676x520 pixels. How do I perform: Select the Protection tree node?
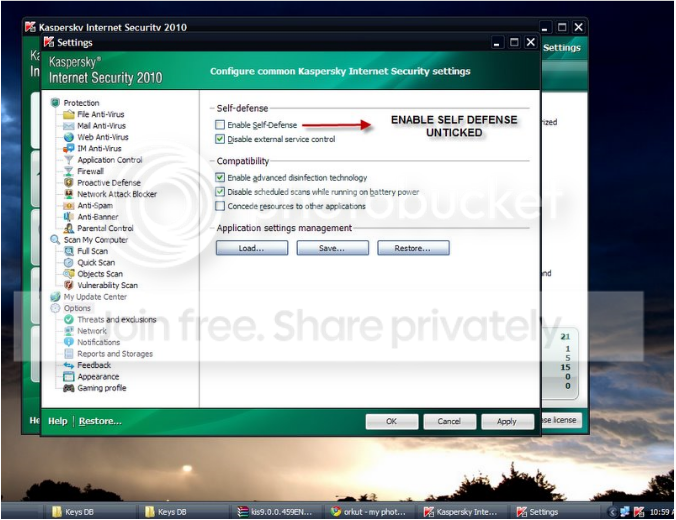pyautogui.click(x=81, y=103)
